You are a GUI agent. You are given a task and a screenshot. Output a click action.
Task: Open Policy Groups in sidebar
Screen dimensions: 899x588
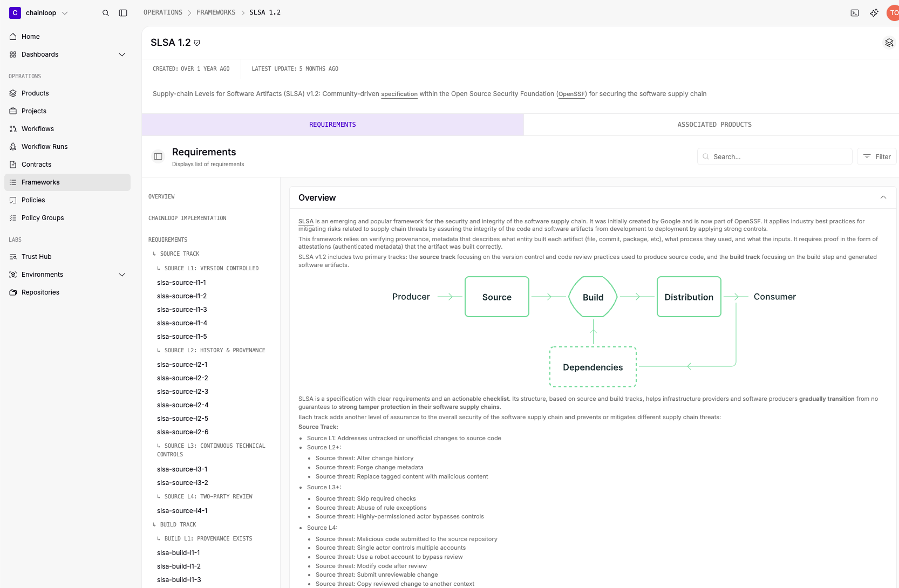pyautogui.click(x=67, y=218)
